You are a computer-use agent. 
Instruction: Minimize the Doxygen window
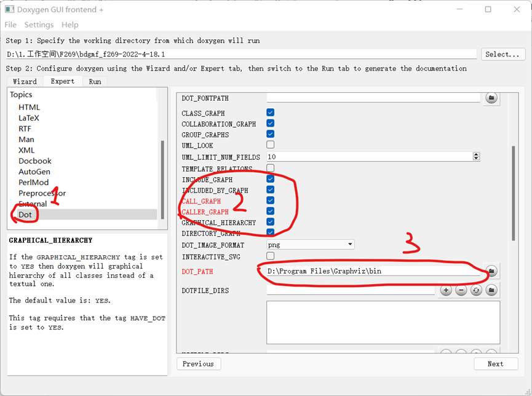click(459, 9)
